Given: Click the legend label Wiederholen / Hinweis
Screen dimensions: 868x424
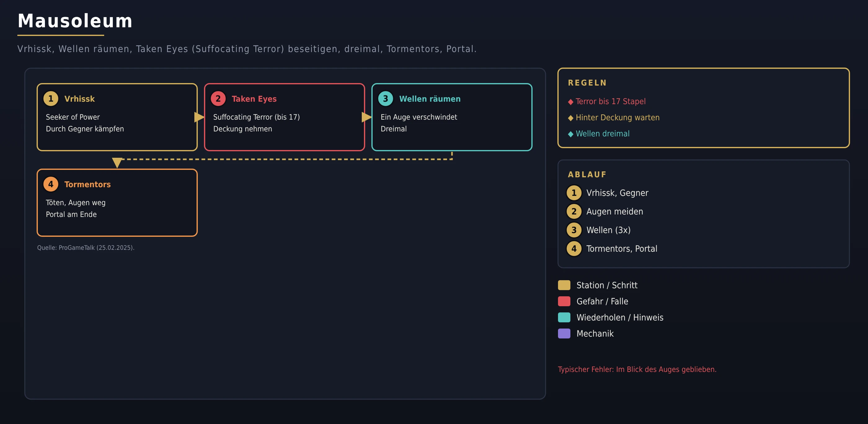Looking at the screenshot, I should point(620,318).
